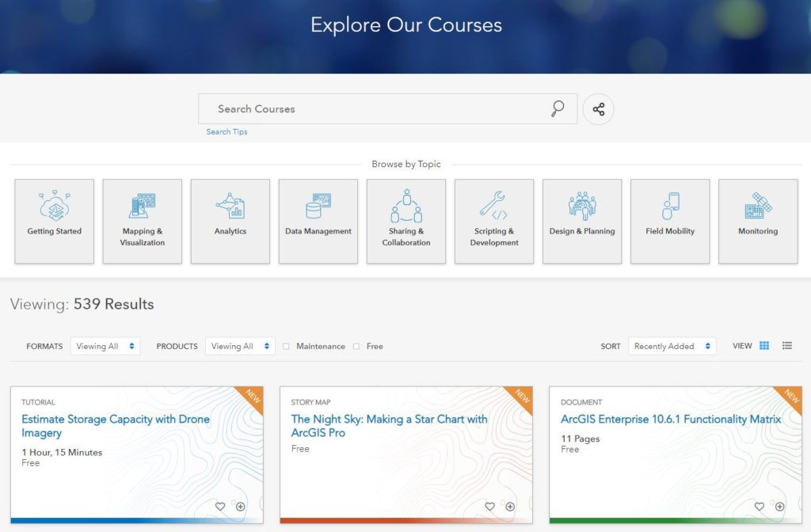Screen dimensions: 811x532
Task: Click the share icon beside search bar
Action: click(598, 109)
